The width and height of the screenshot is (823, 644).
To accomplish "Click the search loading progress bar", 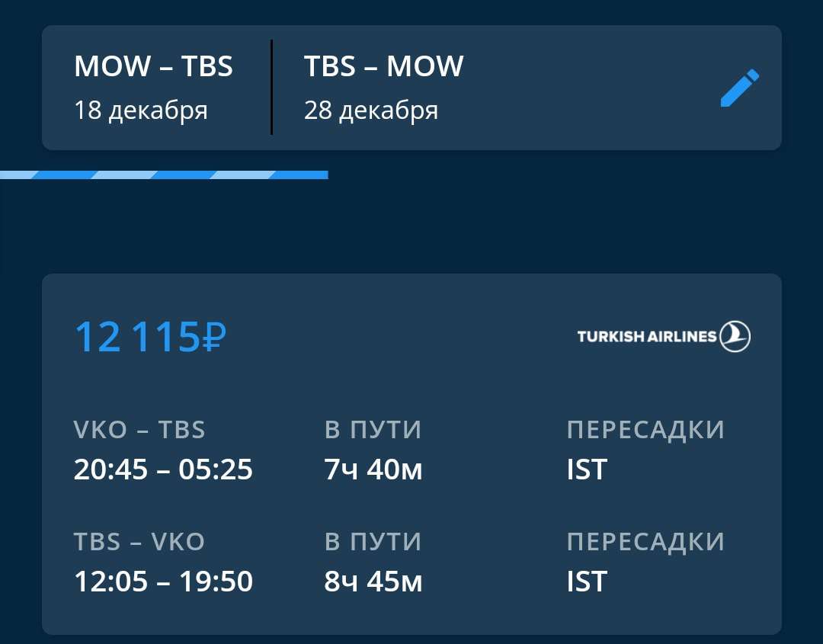I will tap(164, 175).
